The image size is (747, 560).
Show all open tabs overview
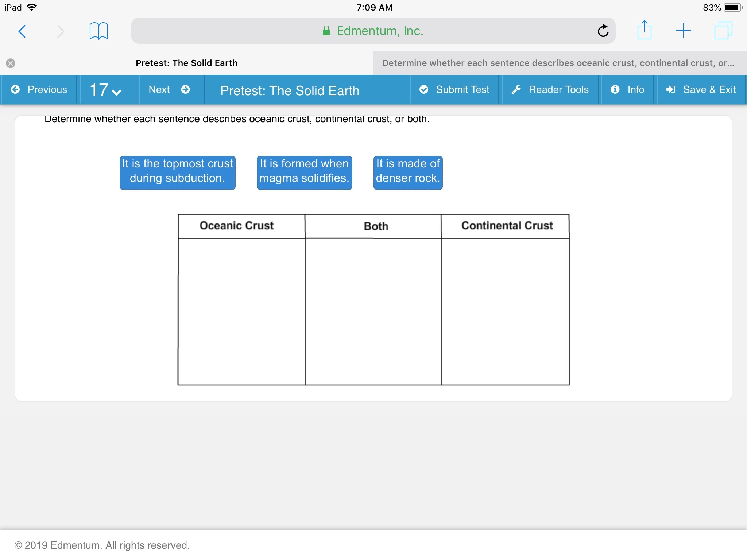[723, 31]
